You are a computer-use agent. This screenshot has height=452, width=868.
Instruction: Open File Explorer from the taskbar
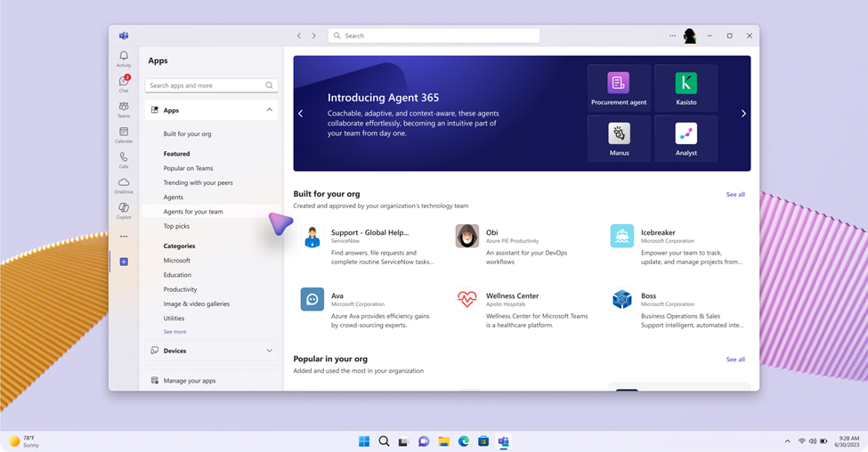pos(443,441)
